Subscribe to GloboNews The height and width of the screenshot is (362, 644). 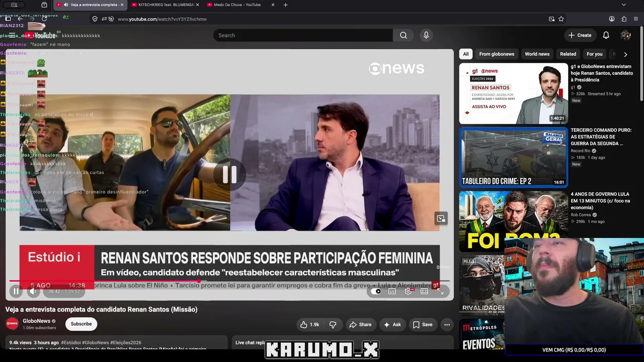[81, 324]
